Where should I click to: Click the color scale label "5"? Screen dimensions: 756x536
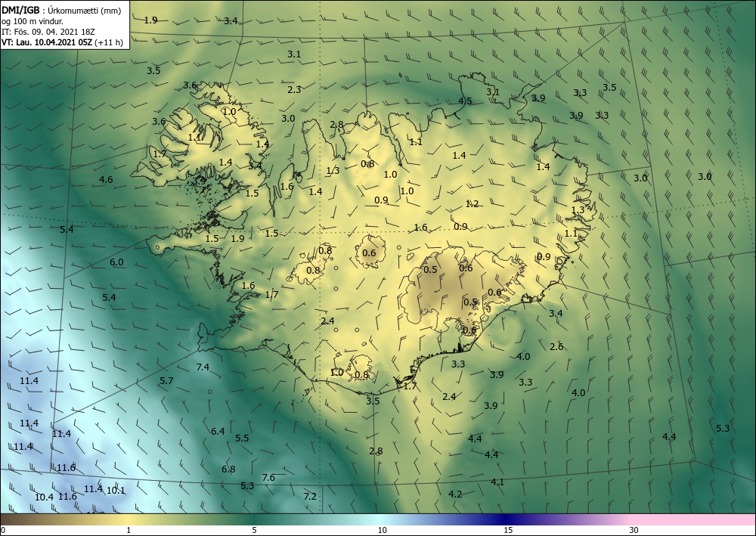254,530
